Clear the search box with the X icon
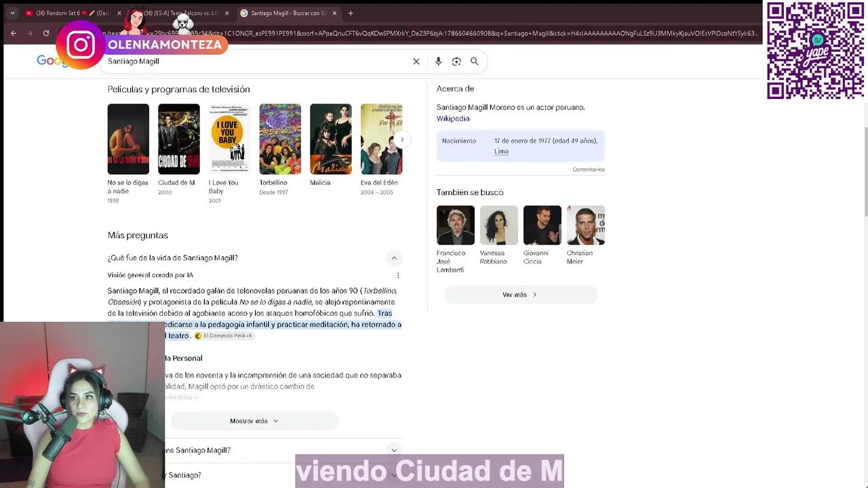Screen dimensions: 868x488 416,61
